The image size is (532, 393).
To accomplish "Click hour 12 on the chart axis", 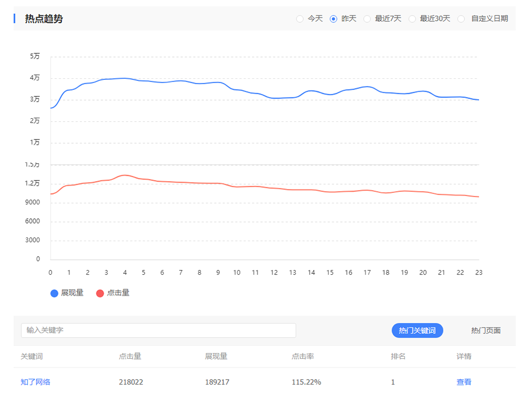I will [x=274, y=272].
